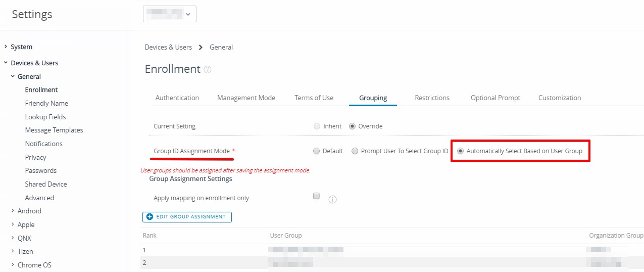Open the organization group dropdown at top
The height and width of the screenshot is (272, 644).
click(x=170, y=14)
